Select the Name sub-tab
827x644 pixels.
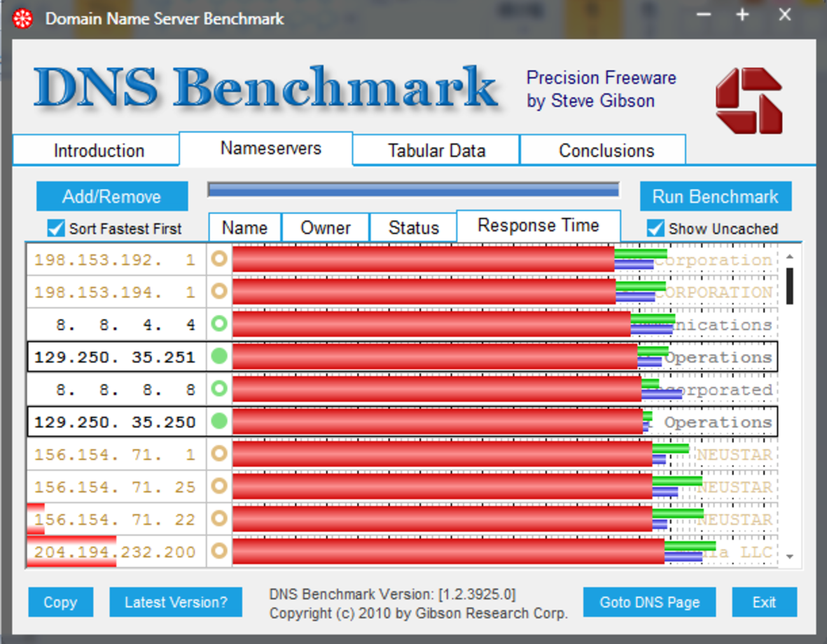pos(245,228)
